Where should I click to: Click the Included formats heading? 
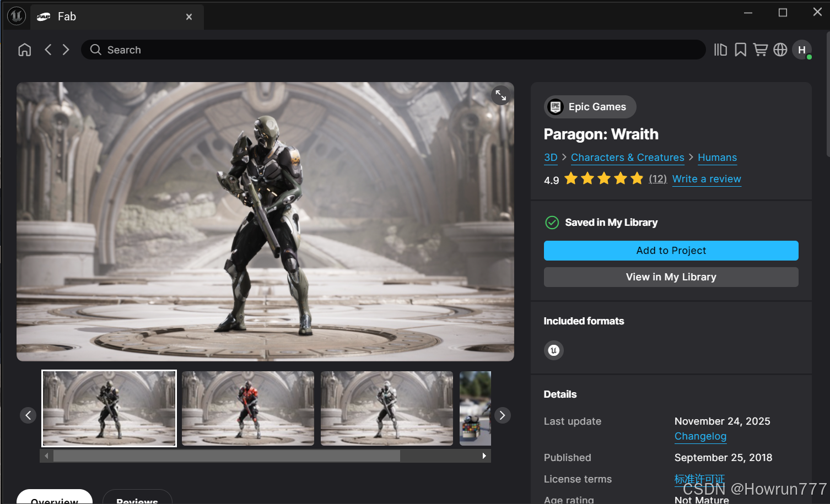(x=584, y=321)
